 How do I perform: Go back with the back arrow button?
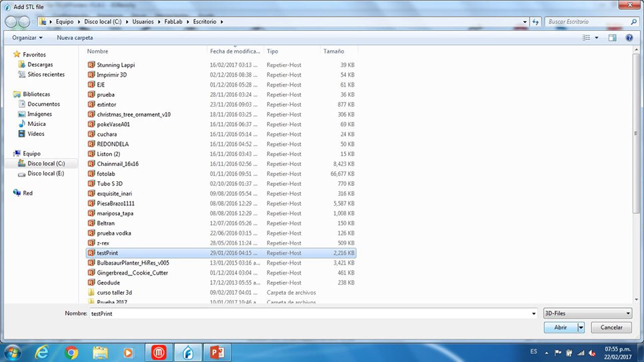[x=11, y=22]
